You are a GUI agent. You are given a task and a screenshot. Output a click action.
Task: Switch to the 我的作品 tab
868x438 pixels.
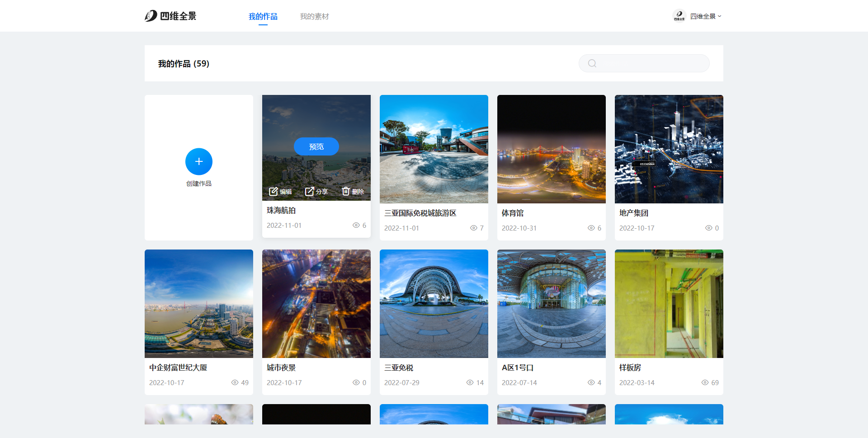263,17
